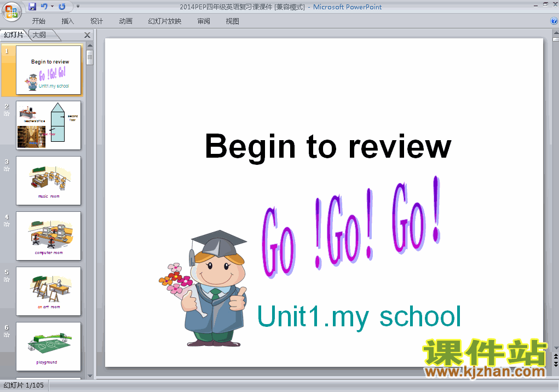Image resolution: width=559 pixels, height=392 pixels.
Task: Switch to the 动画 ribbon tab
Action: [x=125, y=21]
